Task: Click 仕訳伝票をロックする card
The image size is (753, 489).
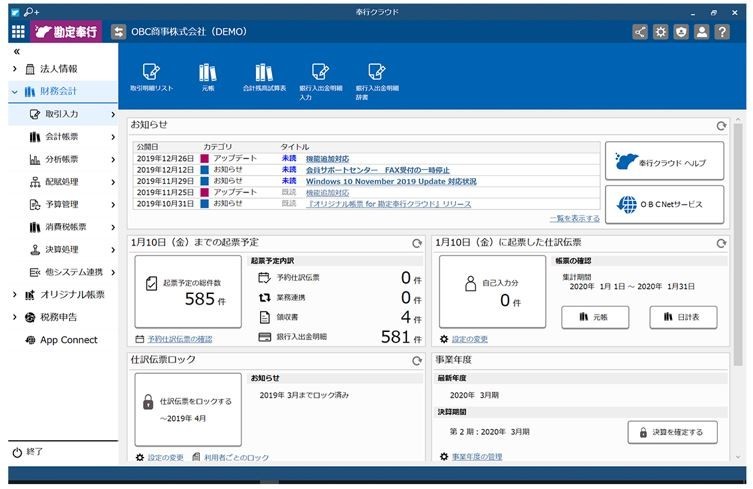Action: 188,410
